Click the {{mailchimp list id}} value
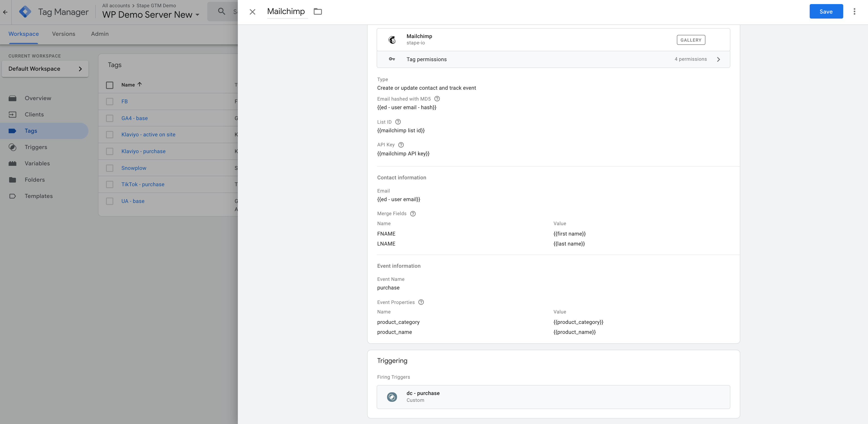The width and height of the screenshot is (868, 424). coord(401,130)
